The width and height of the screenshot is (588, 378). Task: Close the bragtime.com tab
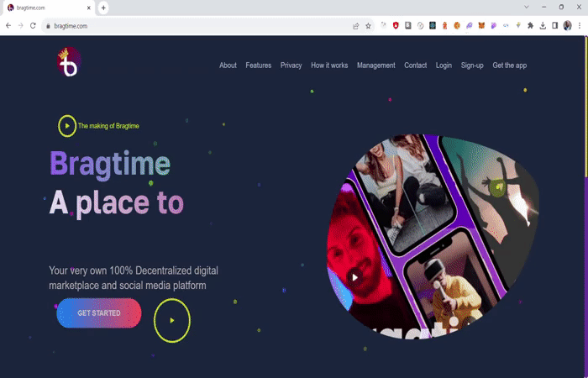(89, 8)
